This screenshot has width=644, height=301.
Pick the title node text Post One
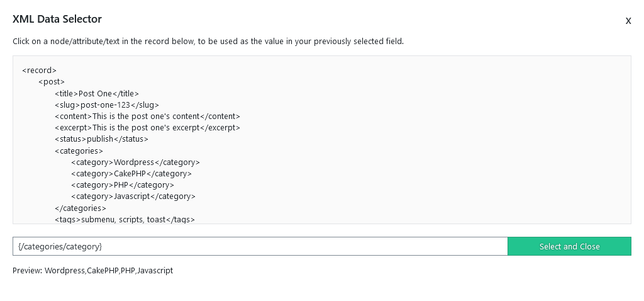tap(96, 93)
